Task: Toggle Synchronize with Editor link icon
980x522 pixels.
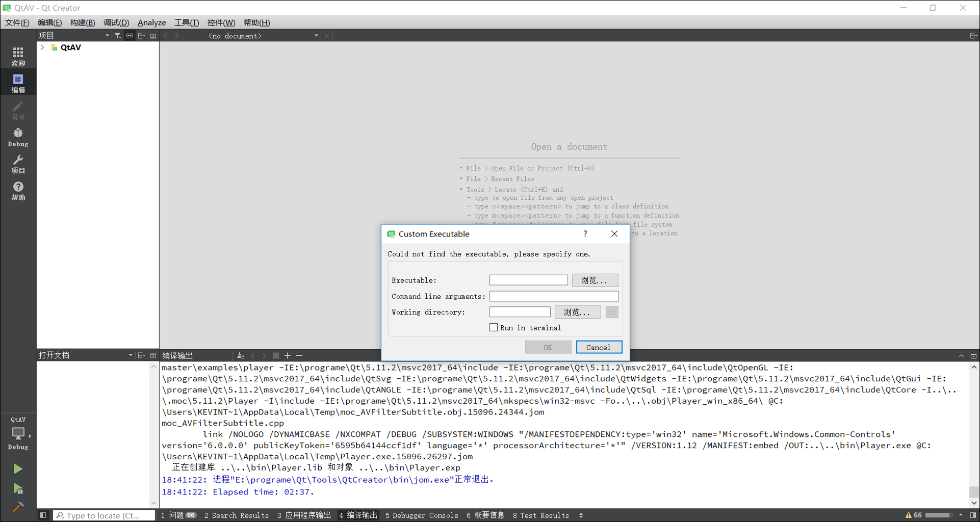Action: click(x=129, y=35)
